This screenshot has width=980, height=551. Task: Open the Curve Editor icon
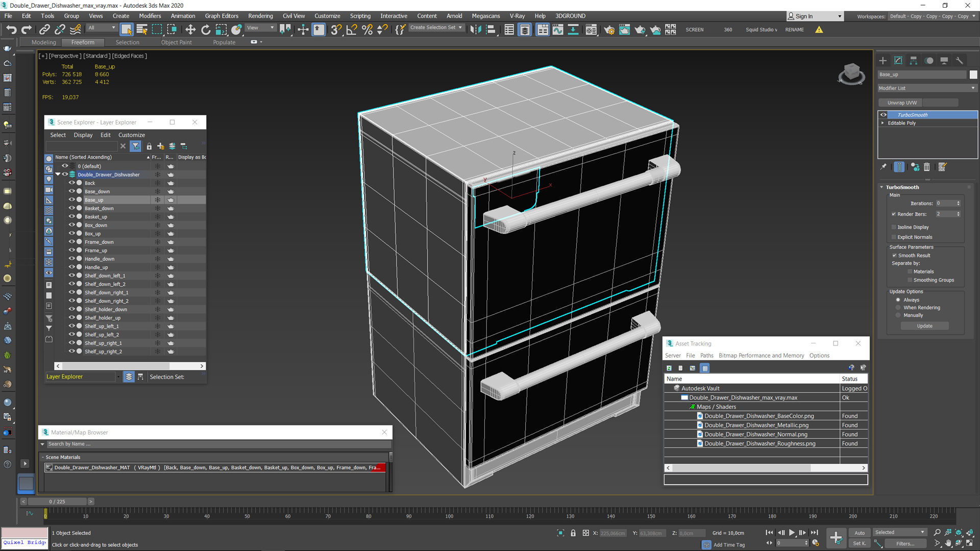pos(558,30)
